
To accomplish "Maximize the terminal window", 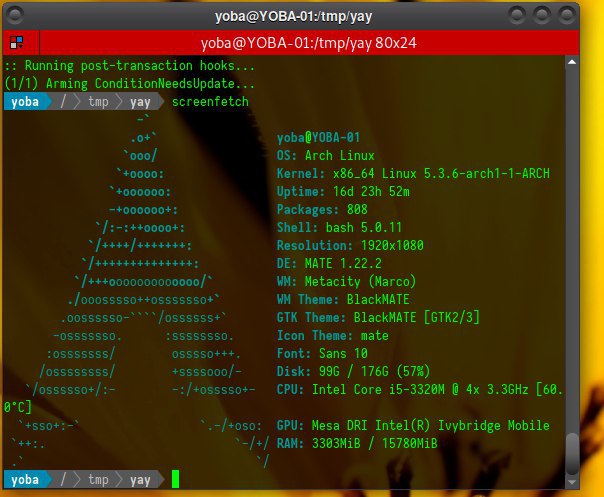I will (x=542, y=15).
